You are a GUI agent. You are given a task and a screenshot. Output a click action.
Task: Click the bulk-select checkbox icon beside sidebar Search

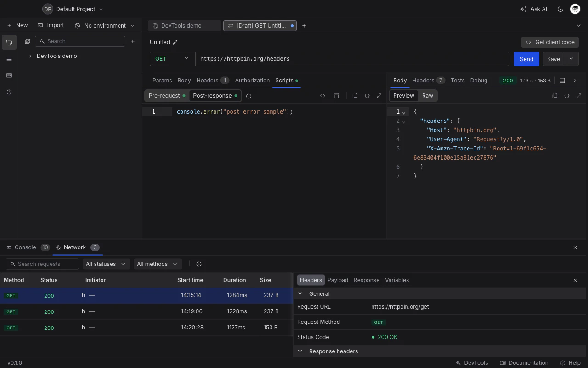28,41
